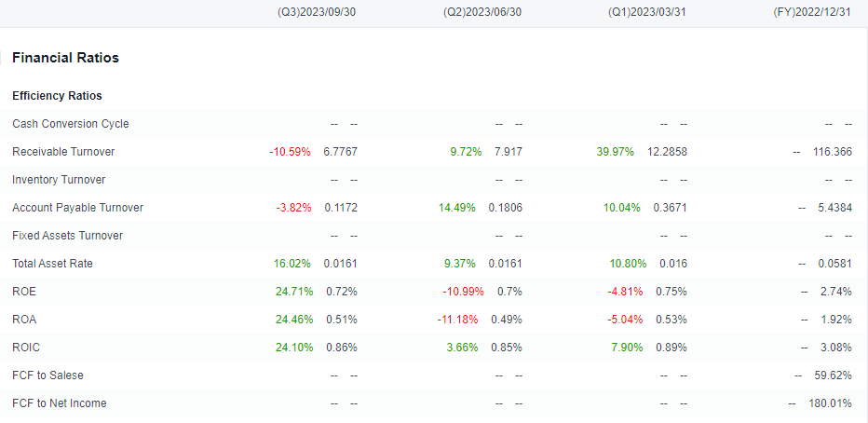Click Account Payable Turnover change 10.04%

[621, 208]
